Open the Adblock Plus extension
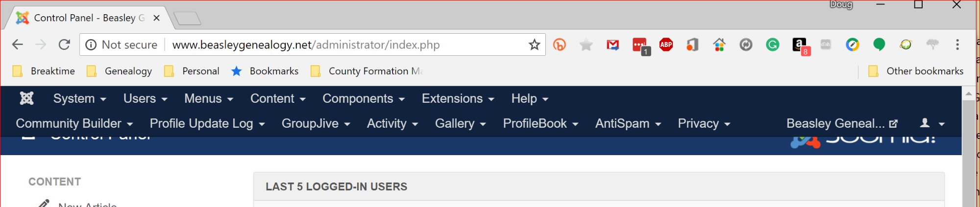The height and width of the screenshot is (207, 980). pyautogui.click(x=666, y=45)
